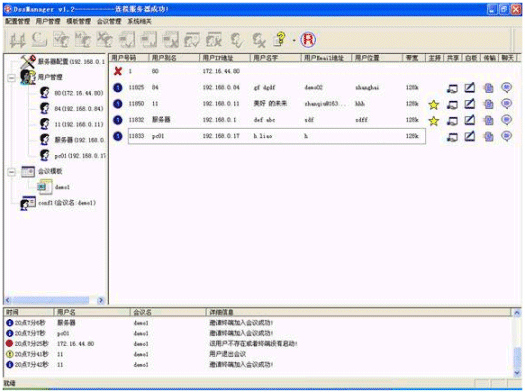Click file transfer icon in 服务器 row

[x=488, y=120]
